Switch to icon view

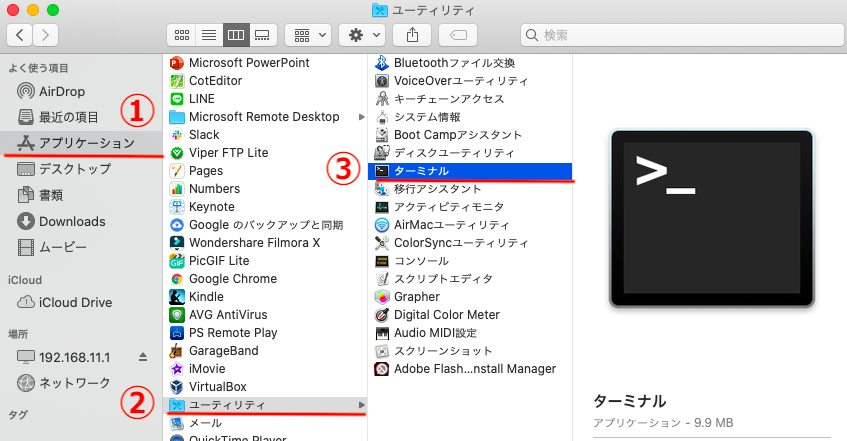tap(182, 35)
